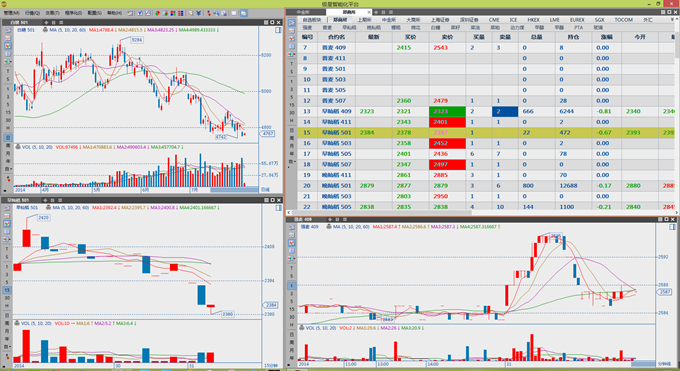The height and width of the screenshot is (371, 680).
Task: Click the green 2323 sell price cell
Action: [x=447, y=112]
